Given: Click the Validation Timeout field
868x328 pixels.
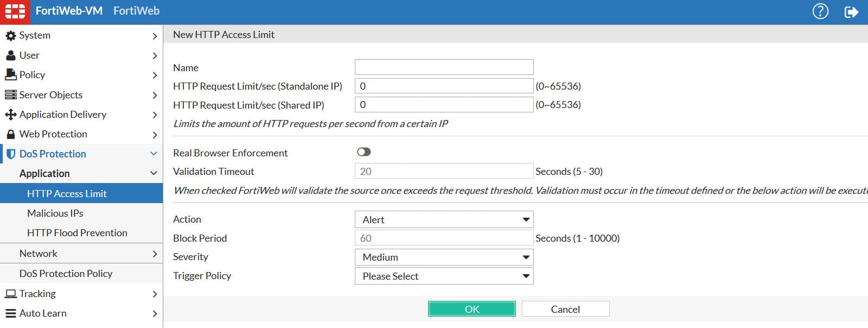Looking at the screenshot, I should tap(444, 171).
